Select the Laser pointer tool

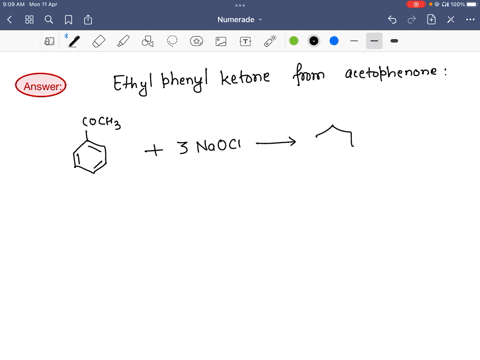click(x=270, y=41)
